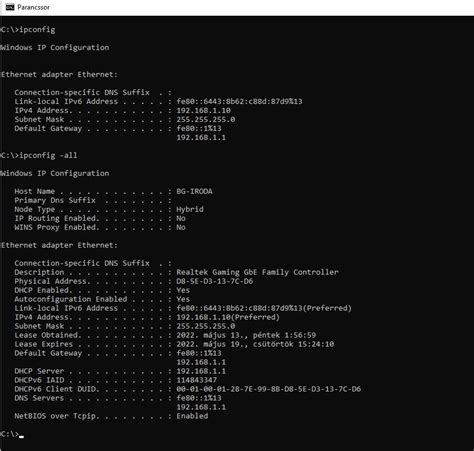Click the empty prompt C:\> with blinking cursor
The image size is (474, 451).
point(12,434)
